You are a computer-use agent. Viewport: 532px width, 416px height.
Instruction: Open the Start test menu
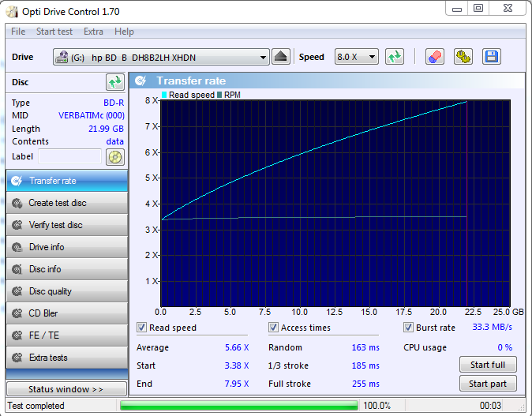[x=54, y=32]
